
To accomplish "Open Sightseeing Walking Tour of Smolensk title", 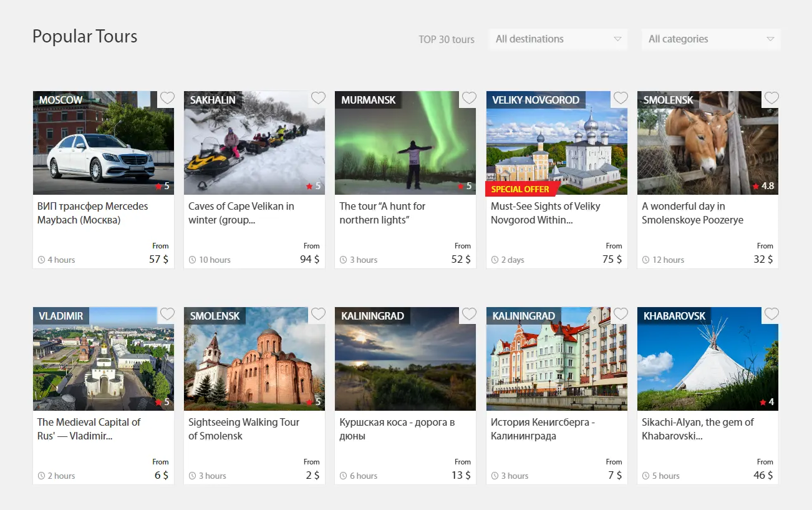I will tap(244, 429).
